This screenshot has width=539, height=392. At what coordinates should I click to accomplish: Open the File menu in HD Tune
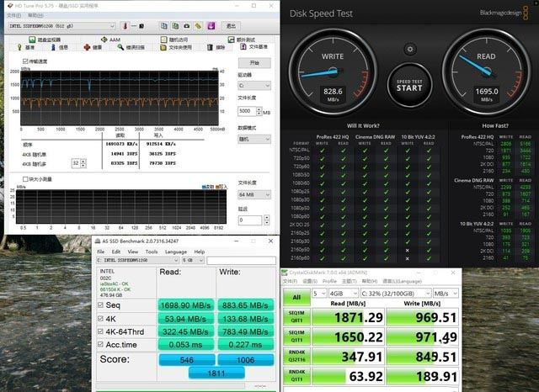(x=13, y=15)
